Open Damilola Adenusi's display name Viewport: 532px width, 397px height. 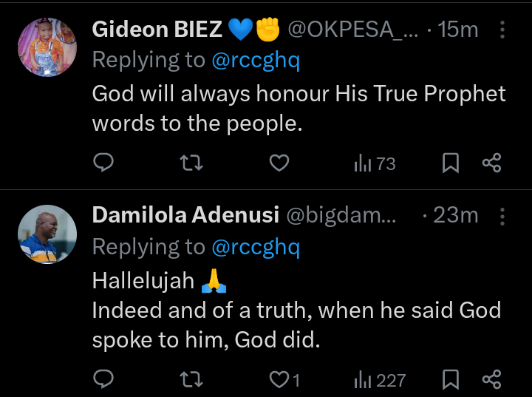(185, 215)
